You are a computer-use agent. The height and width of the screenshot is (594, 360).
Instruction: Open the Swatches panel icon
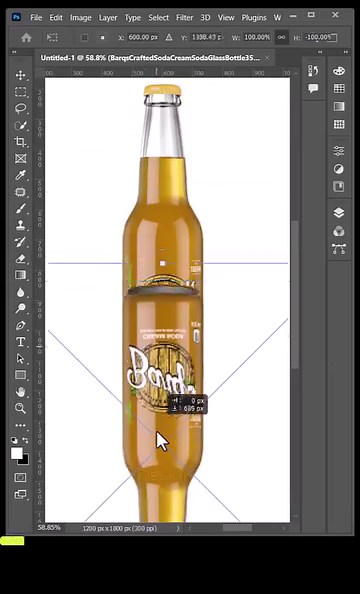[x=339, y=89]
